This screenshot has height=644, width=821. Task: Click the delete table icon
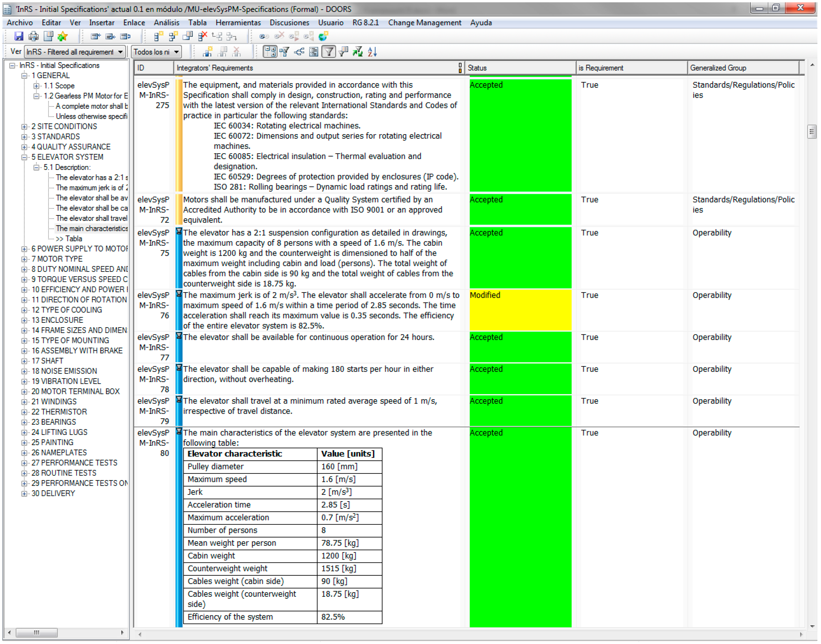pyautogui.click(x=237, y=52)
